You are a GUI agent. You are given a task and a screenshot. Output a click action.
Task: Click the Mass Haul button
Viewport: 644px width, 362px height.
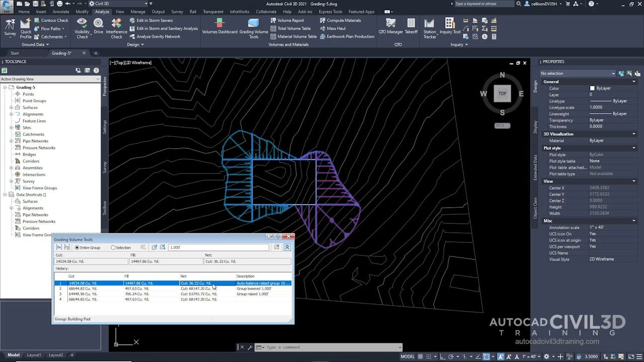(336, 29)
